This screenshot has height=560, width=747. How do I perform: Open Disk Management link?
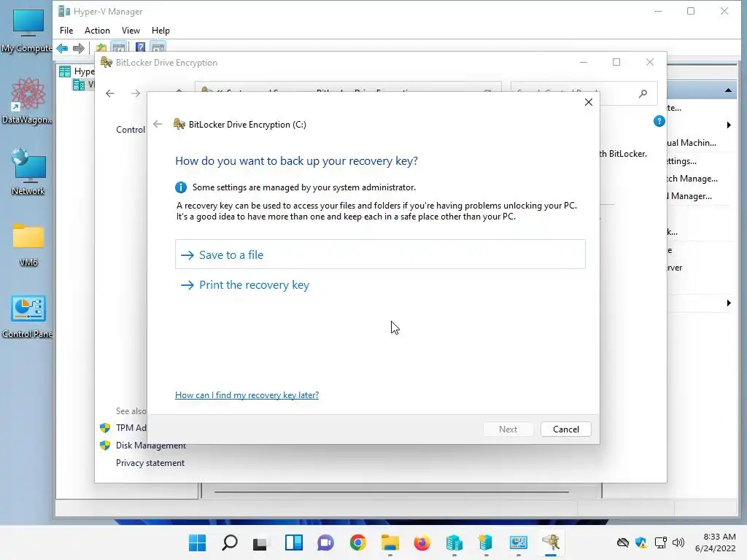[x=150, y=446]
